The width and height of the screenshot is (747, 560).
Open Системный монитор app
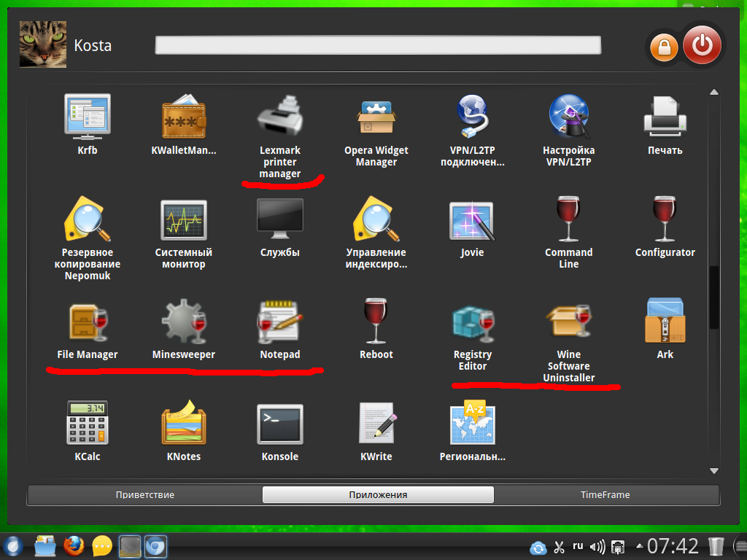pos(183,219)
